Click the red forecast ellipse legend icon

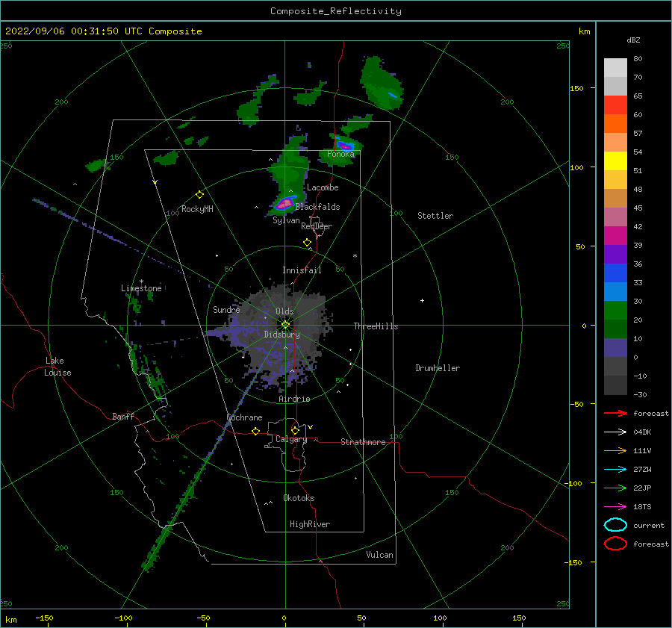615,544
